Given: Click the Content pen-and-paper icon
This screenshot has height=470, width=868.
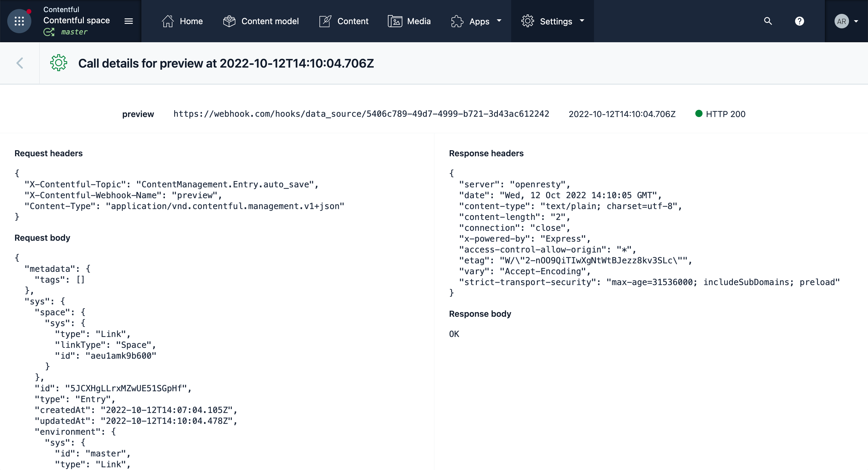Looking at the screenshot, I should click(325, 21).
